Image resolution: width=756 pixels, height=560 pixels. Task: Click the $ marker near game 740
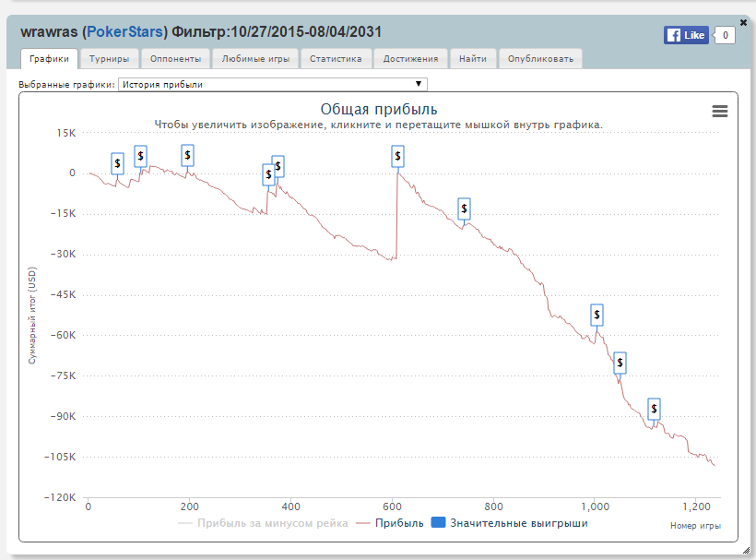pos(465,209)
